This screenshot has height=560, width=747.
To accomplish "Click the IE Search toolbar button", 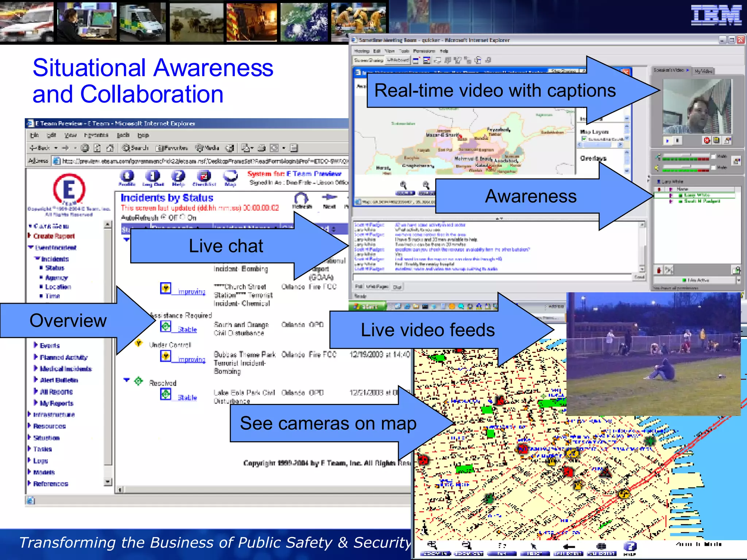I will coord(135,148).
